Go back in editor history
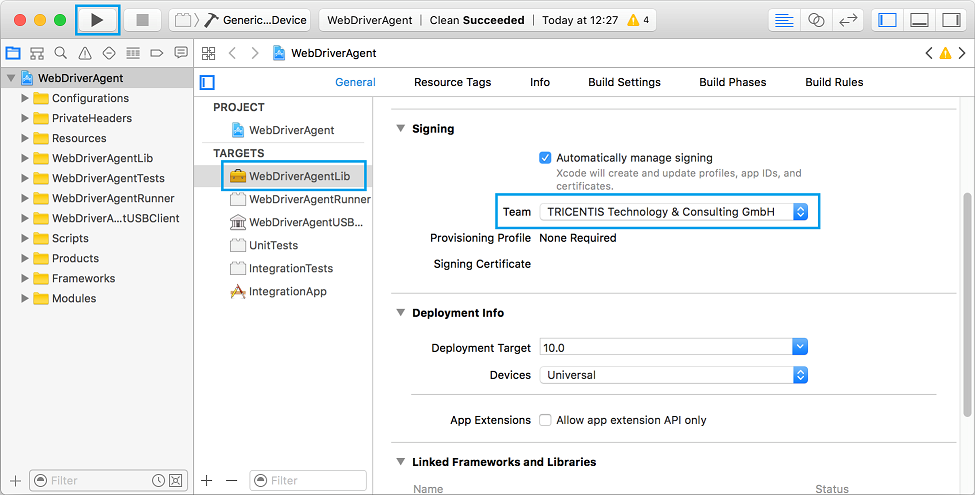 pyautogui.click(x=233, y=53)
